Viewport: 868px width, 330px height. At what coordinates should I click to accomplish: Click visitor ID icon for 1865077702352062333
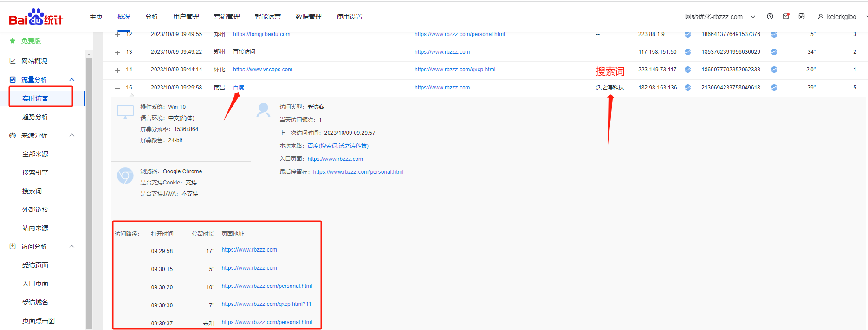tap(774, 70)
